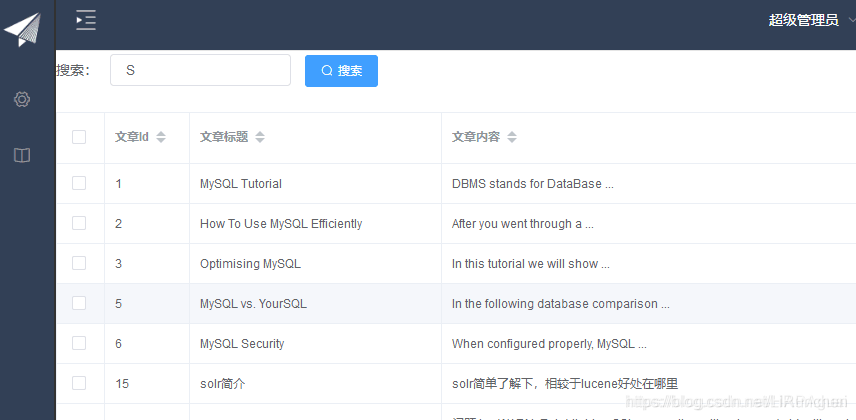The image size is (856, 420).
Task: Check the row for solr简介
Action: point(79,383)
